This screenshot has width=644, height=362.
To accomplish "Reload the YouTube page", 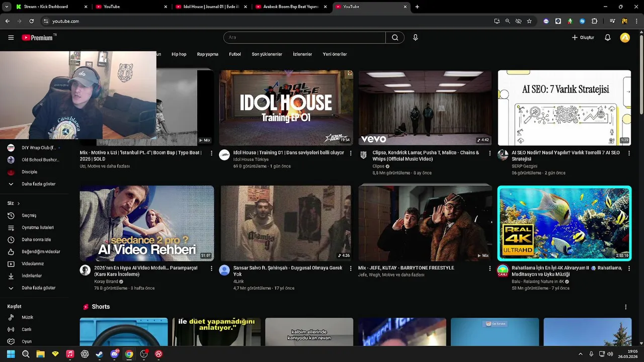I will [x=31, y=21].
